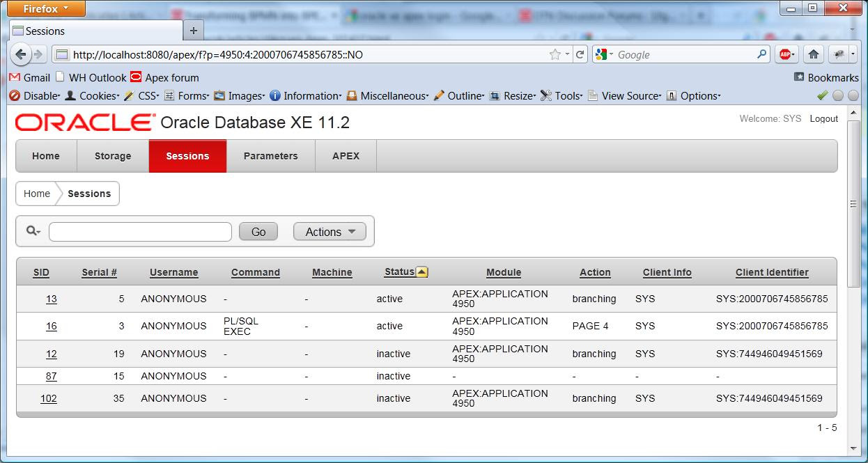The width and height of the screenshot is (868, 463).
Task: Open the Forms developer toolbar menu
Action: [x=187, y=95]
